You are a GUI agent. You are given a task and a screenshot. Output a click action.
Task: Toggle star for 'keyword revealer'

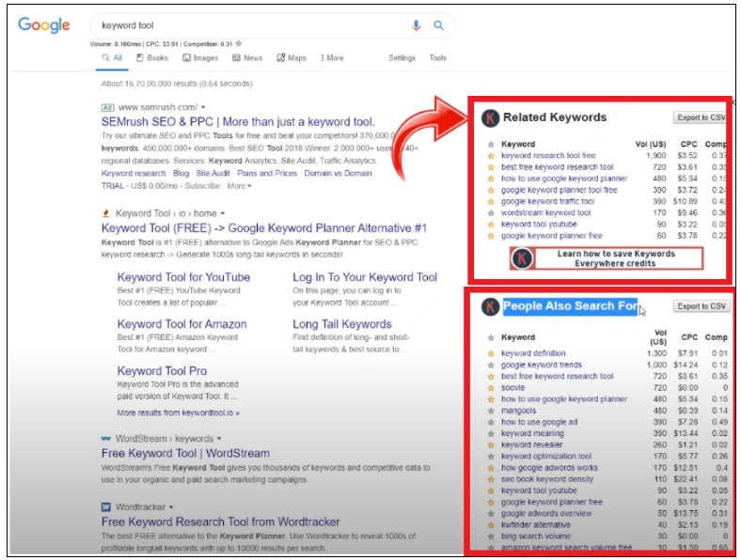click(491, 445)
